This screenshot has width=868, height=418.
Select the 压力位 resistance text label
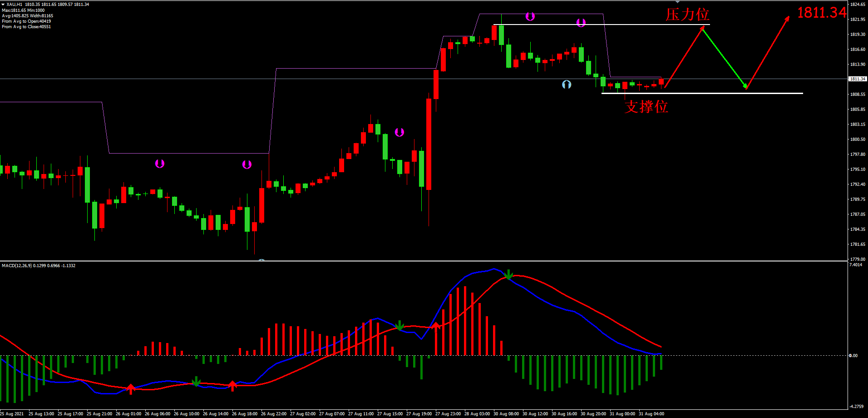(687, 14)
